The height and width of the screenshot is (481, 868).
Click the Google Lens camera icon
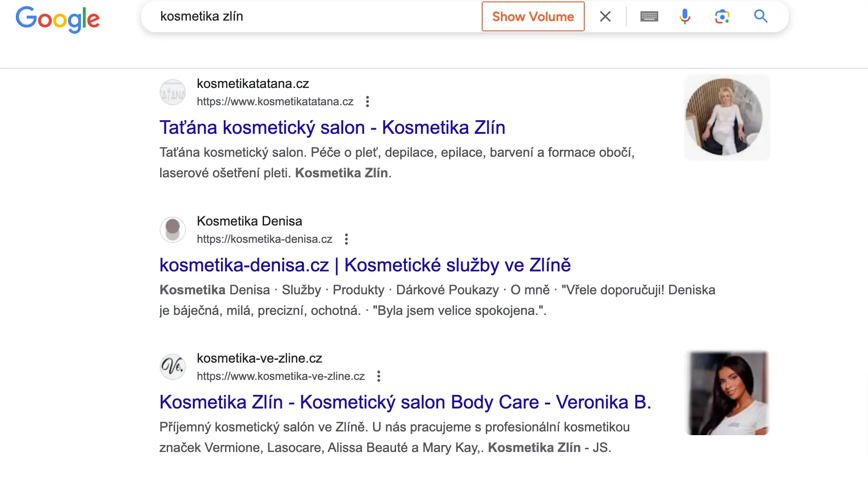click(721, 16)
